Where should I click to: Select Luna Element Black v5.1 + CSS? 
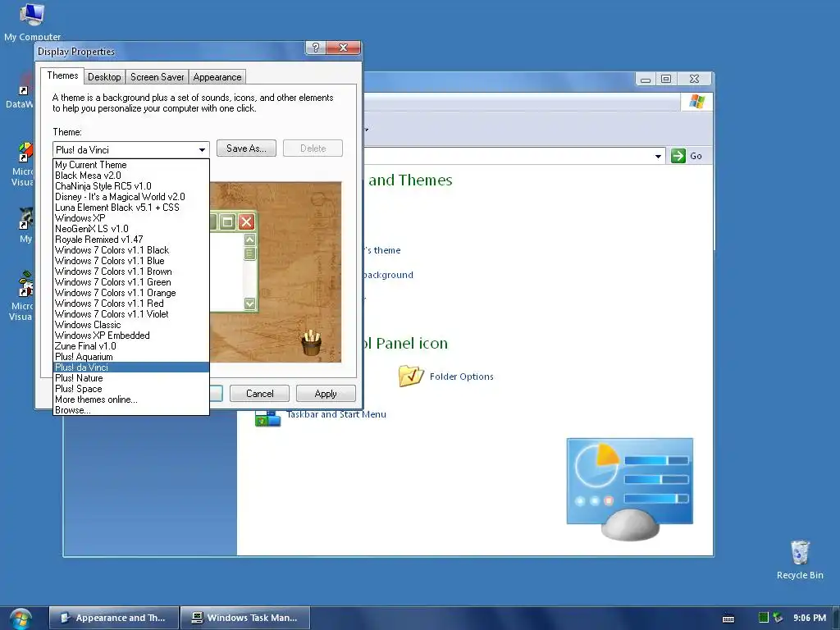[x=131, y=208]
